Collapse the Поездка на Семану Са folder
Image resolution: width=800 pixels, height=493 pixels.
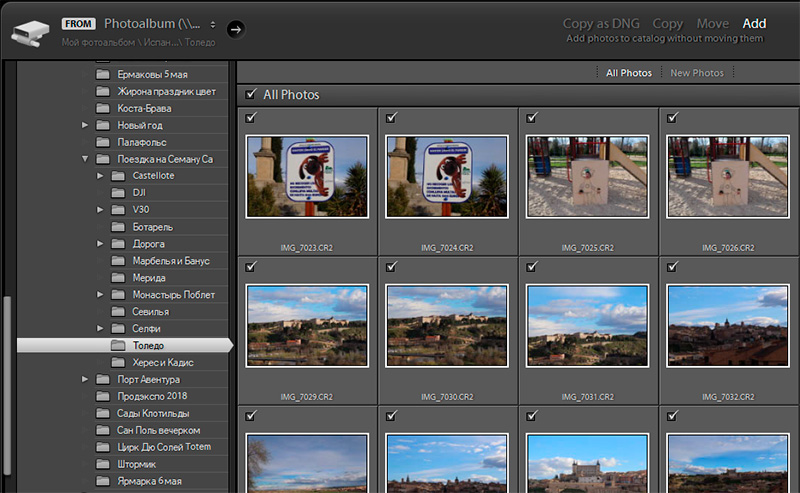pyautogui.click(x=85, y=159)
